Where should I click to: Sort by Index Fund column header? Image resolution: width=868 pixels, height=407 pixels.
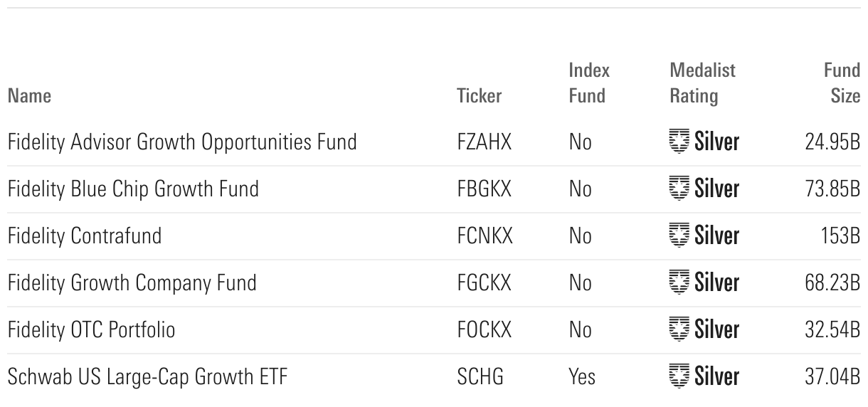coord(588,83)
